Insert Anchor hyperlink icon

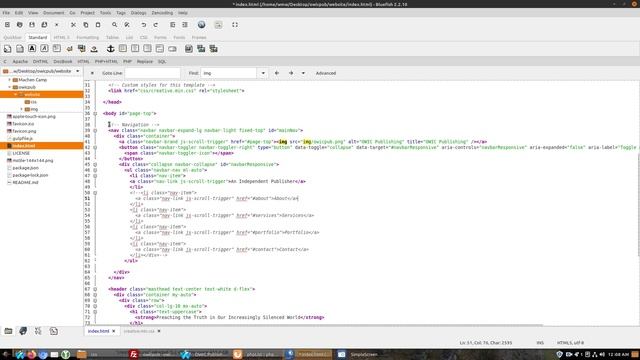[111, 49]
